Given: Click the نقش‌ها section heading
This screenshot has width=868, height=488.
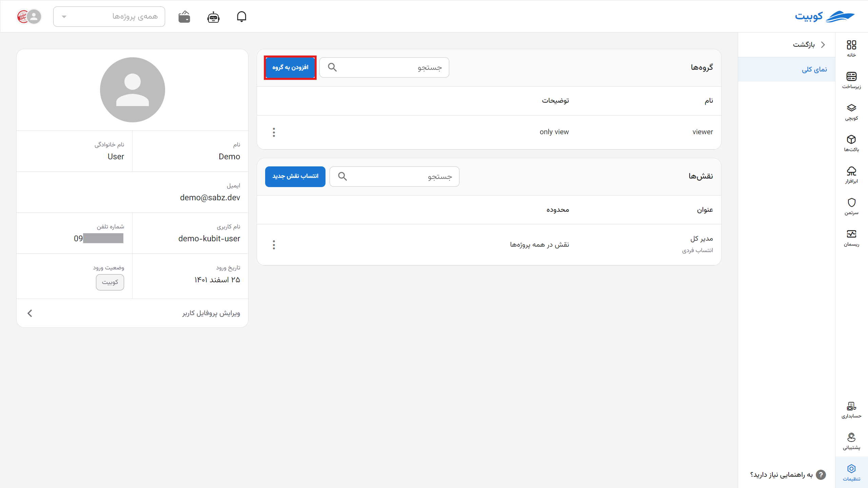Looking at the screenshot, I should point(701,176).
